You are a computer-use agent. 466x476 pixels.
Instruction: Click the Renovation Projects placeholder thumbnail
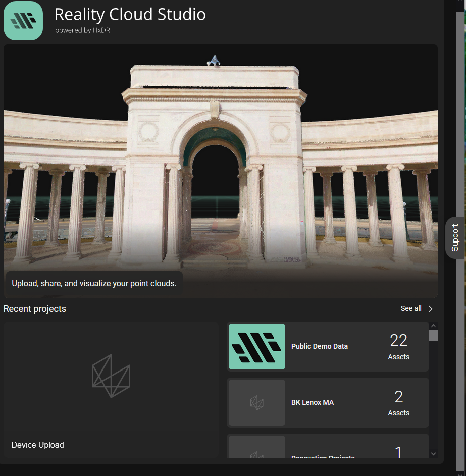[257, 448]
